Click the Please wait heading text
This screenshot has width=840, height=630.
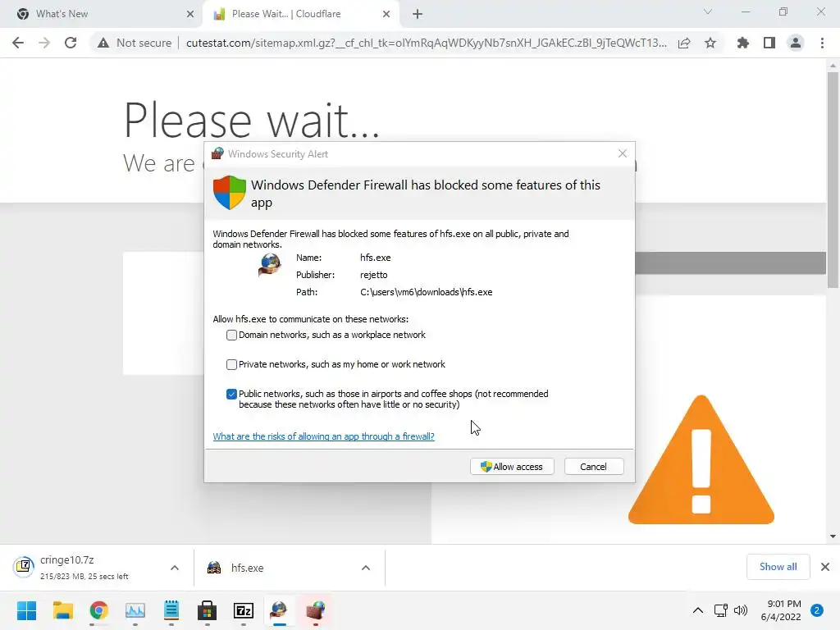(x=251, y=120)
